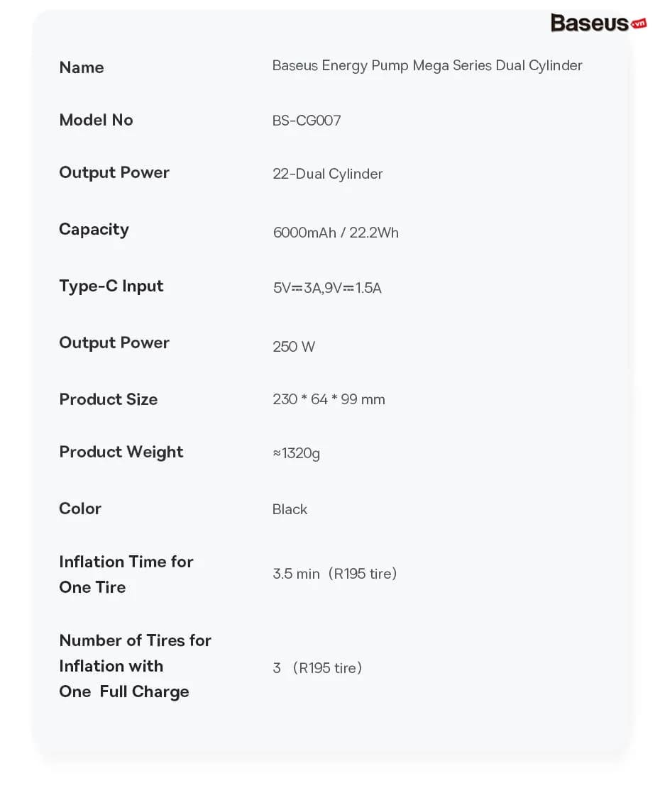This screenshot has height=812, width=660.
Task: Select the Name label
Action: coord(82,67)
